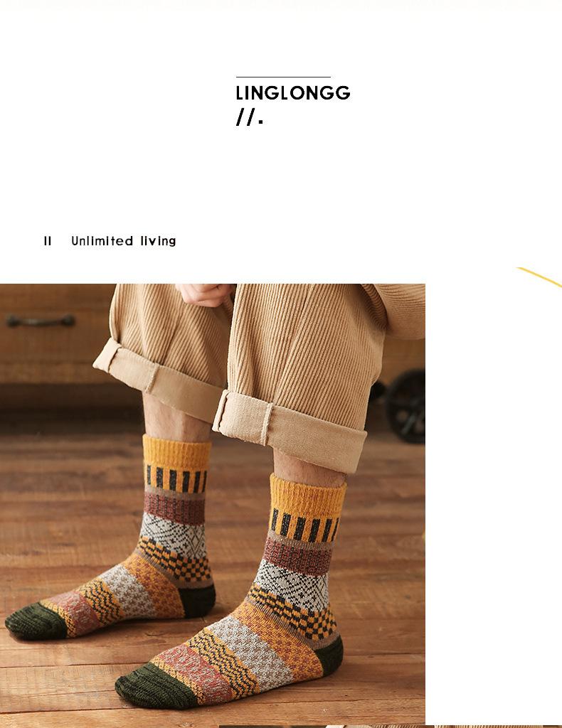Click the LINGLONGG brand title
This screenshot has width=562, height=728.
(292, 93)
